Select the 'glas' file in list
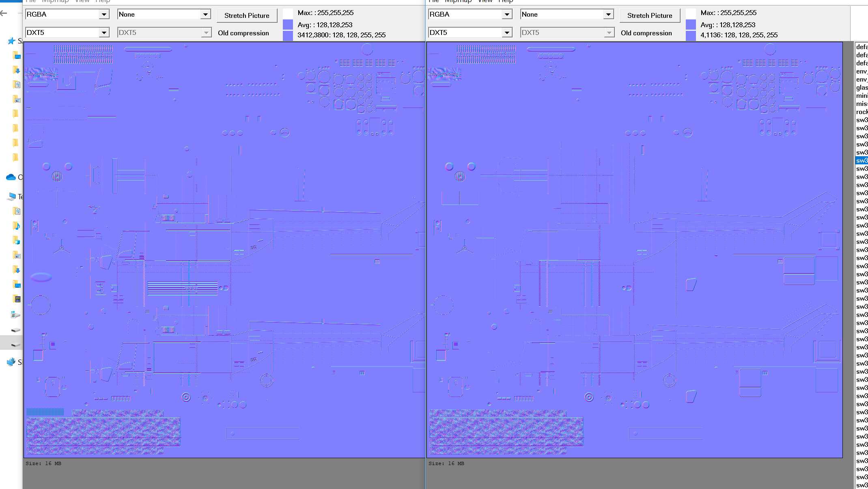This screenshot has width=868, height=489. 862,88
